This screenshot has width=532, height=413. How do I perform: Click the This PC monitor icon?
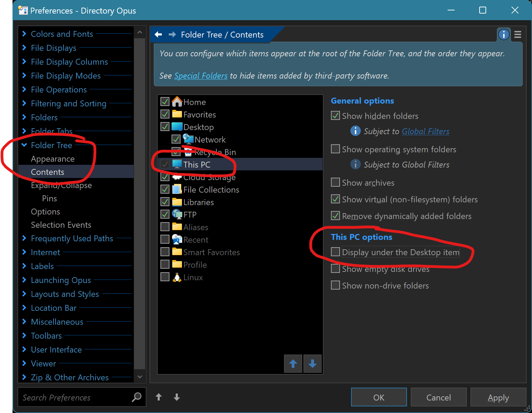coord(177,164)
